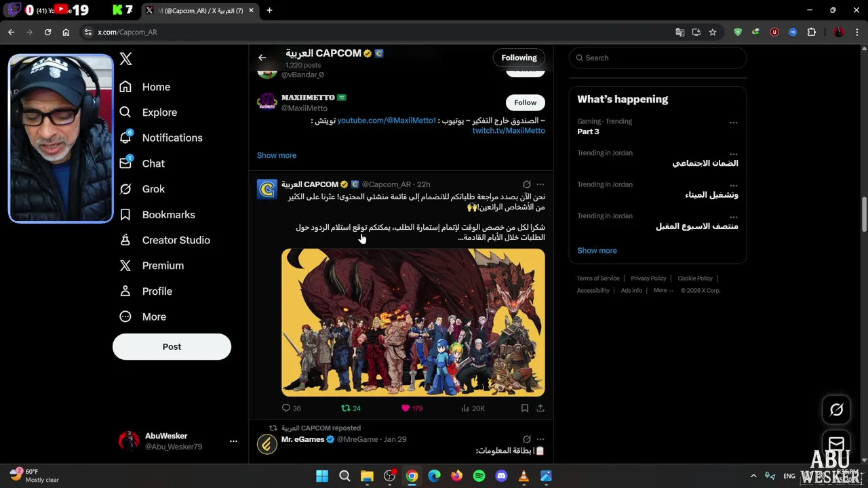Reply to Capcom tweet with 36 comments

(x=291, y=408)
